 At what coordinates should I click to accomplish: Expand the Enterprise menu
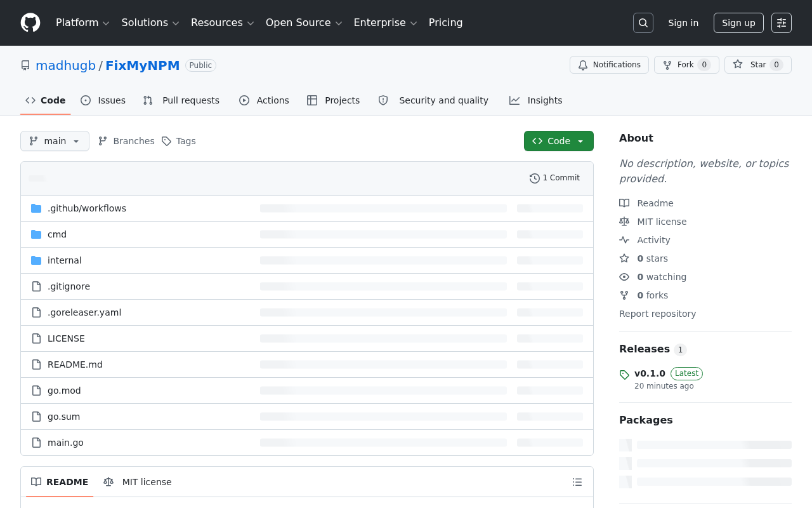385,23
